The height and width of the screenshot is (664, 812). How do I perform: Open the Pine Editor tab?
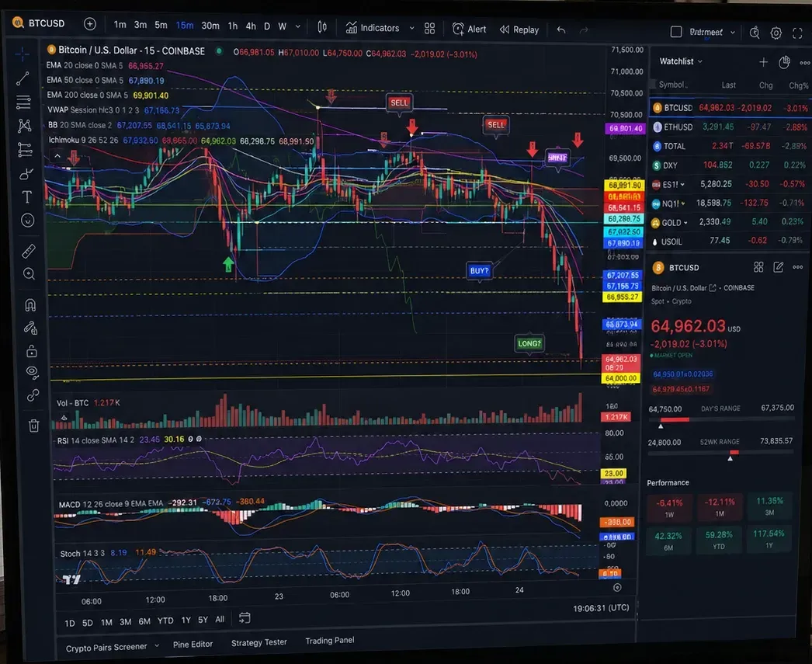(x=193, y=645)
